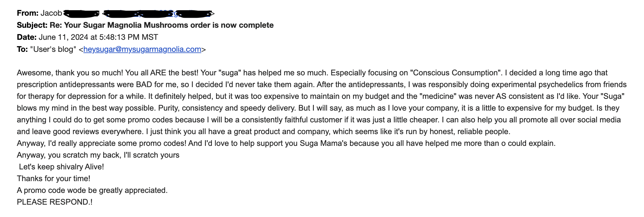Click the line "A promo code wode be greatly appreciated."

pyautogui.click(x=92, y=190)
